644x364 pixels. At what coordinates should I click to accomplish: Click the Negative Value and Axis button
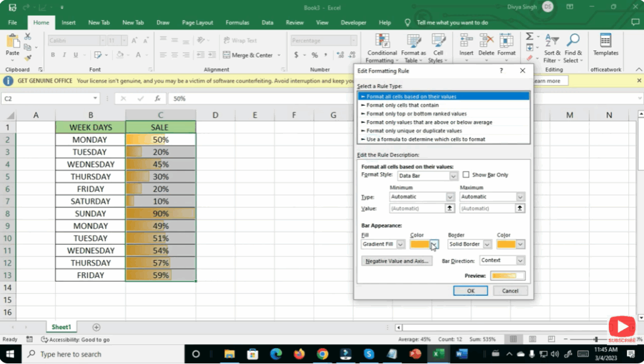[397, 260]
